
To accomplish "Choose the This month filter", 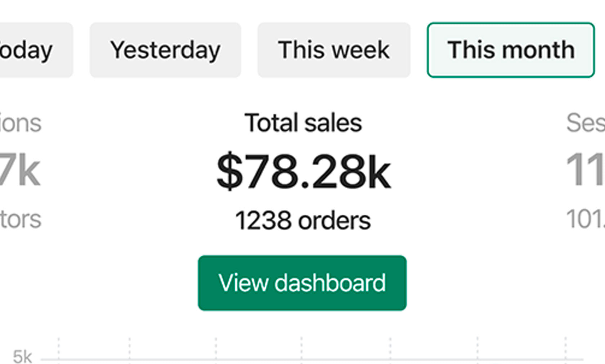I will click(x=510, y=50).
